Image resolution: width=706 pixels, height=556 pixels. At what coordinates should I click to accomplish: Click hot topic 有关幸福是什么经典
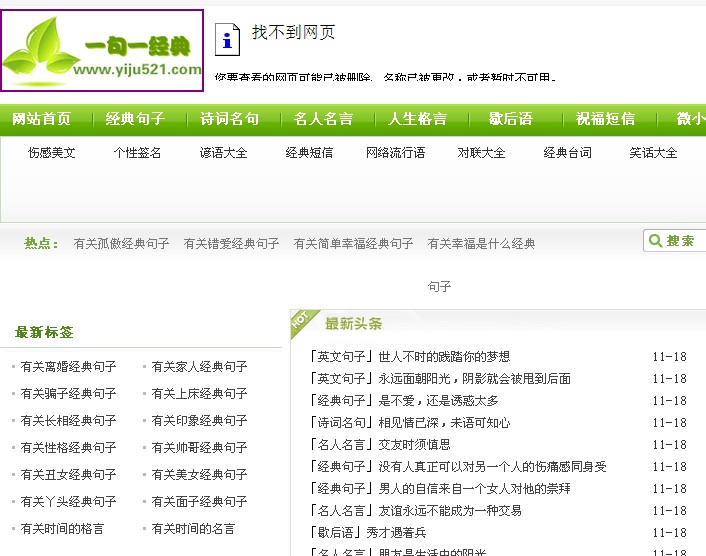click(x=481, y=244)
